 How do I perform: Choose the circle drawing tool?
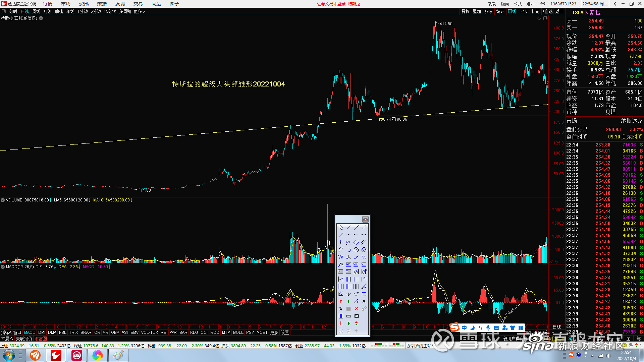(x=356, y=250)
